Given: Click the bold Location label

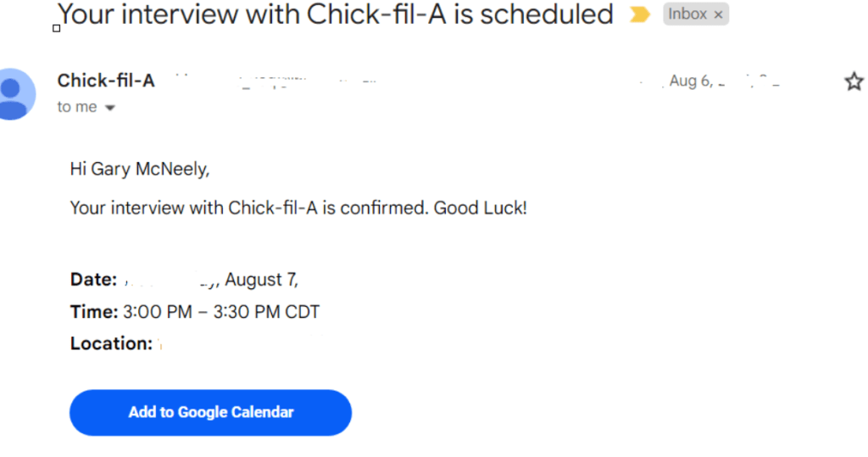Looking at the screenshot, I should point(111,343).
